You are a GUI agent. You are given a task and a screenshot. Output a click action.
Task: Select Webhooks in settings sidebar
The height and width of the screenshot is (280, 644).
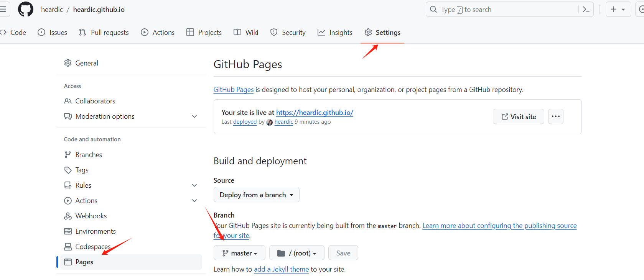tap(131, 216)
